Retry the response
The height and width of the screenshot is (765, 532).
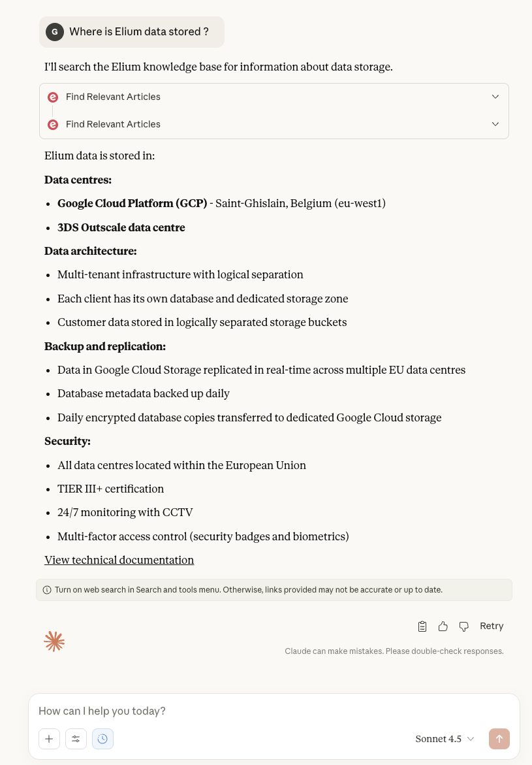pos(492,626)
